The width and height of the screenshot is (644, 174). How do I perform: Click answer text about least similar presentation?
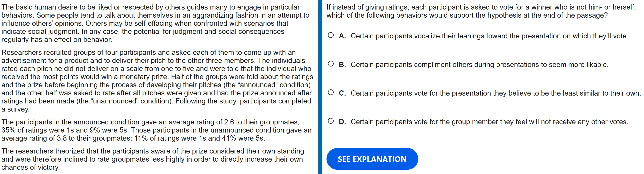(495, 93)
